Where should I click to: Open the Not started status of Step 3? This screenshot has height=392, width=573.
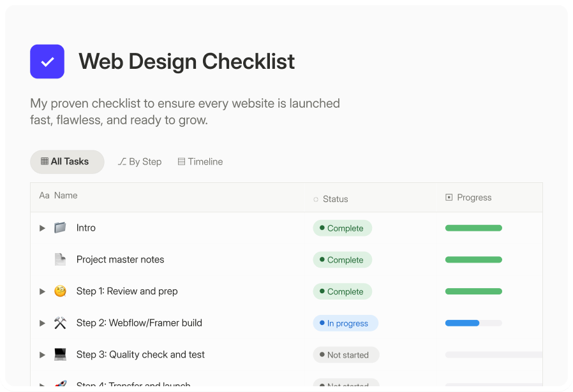point(346,355)
